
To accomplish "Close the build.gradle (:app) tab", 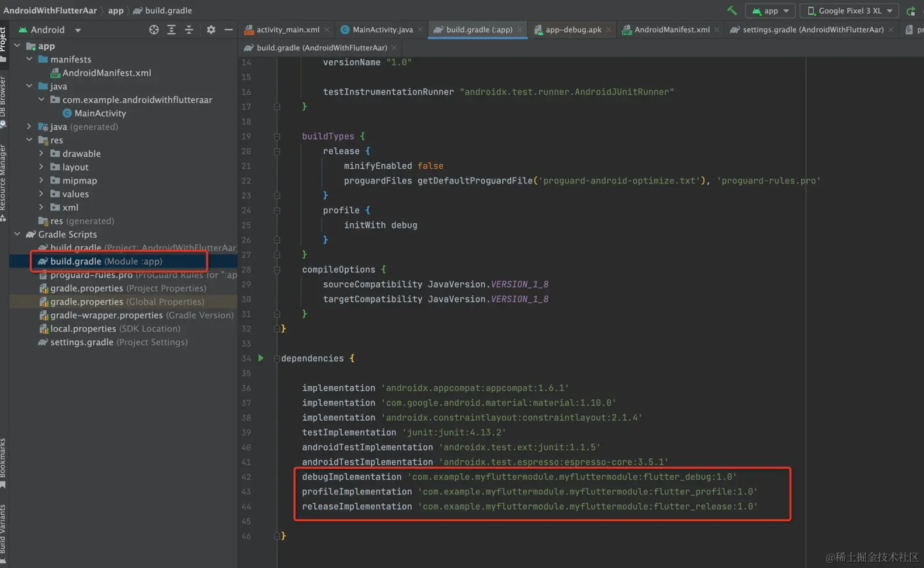I will point(520,30).
